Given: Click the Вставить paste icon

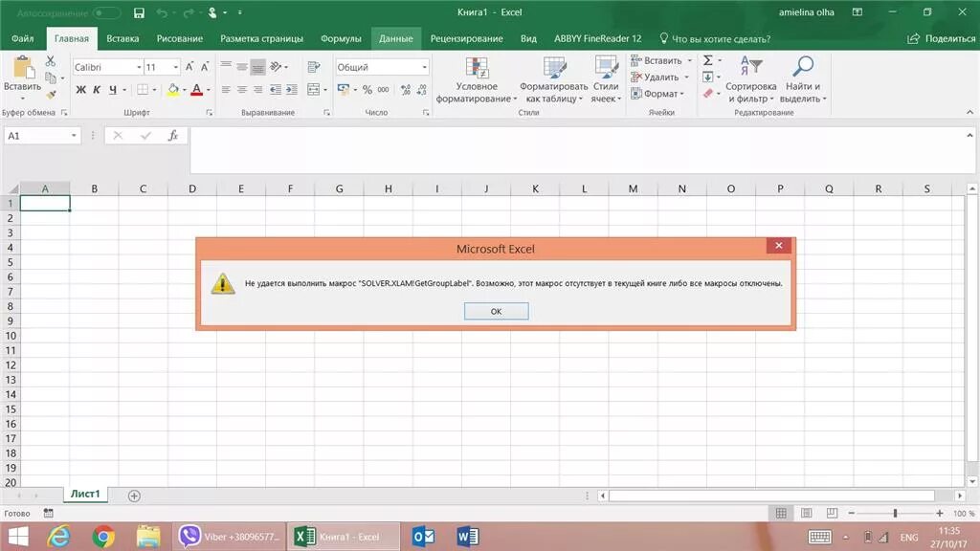Looking at the screenshot, I should pos(23,68).
